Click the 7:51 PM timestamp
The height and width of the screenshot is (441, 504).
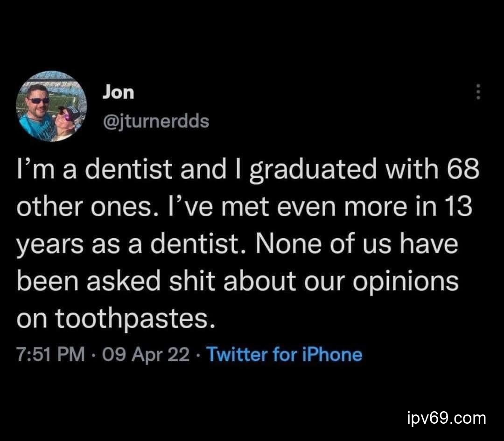coord(51,355)
